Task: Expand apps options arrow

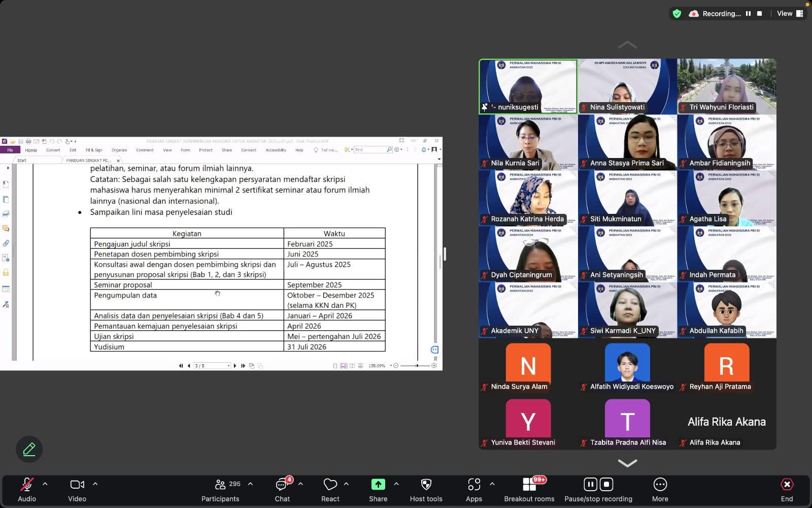Action: (492, 484)
